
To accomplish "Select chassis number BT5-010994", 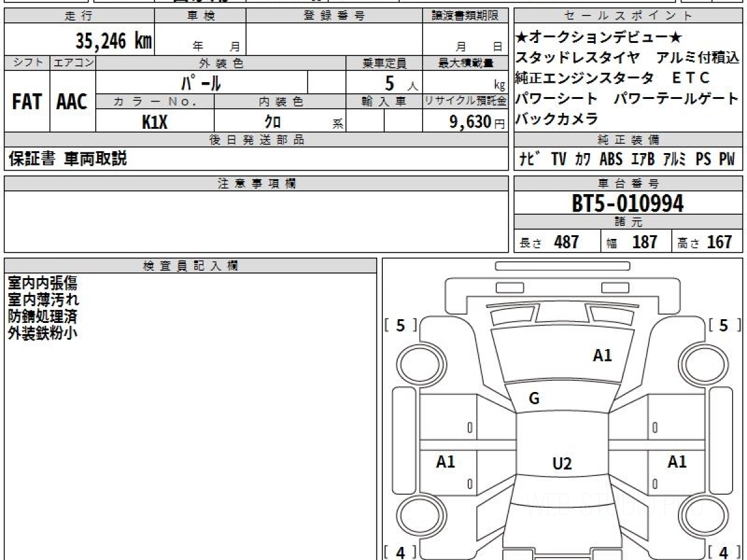I will [627, 203].
